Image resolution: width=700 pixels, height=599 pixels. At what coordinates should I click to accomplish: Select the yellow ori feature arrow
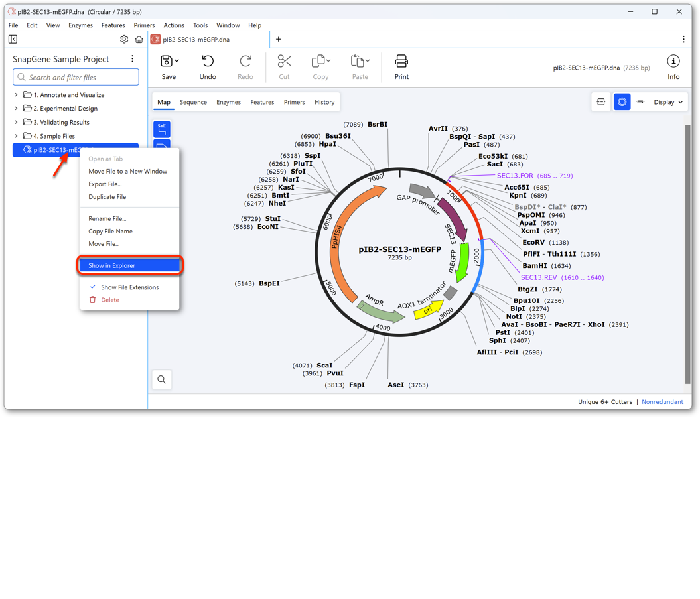click(x=428, y=310)
